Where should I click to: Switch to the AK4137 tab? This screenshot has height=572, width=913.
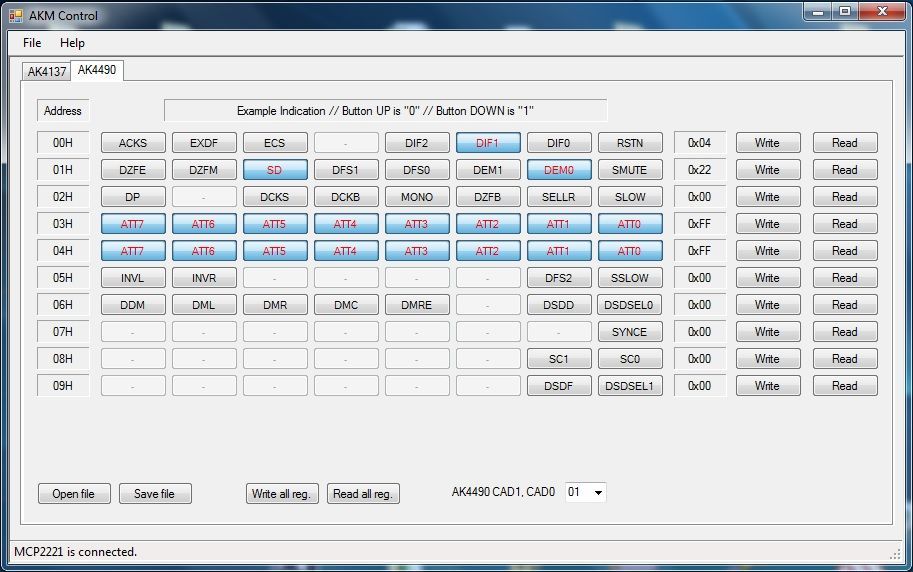47,71
